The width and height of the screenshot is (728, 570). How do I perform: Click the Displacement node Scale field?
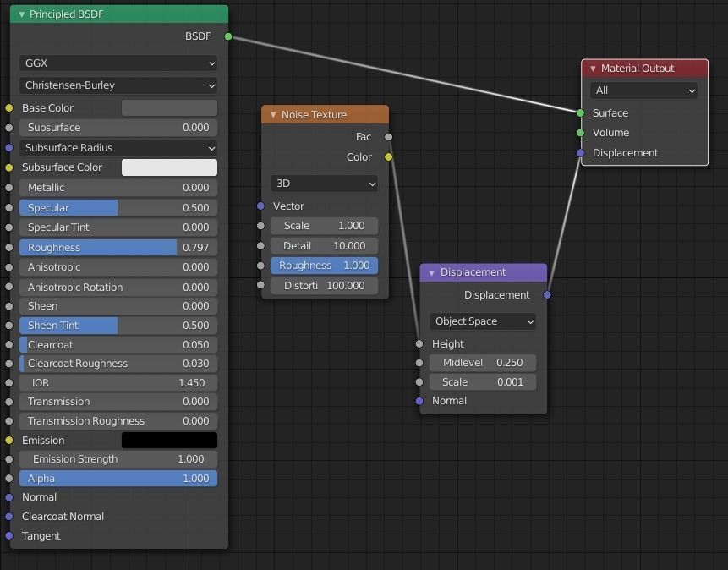coord(483,382)
